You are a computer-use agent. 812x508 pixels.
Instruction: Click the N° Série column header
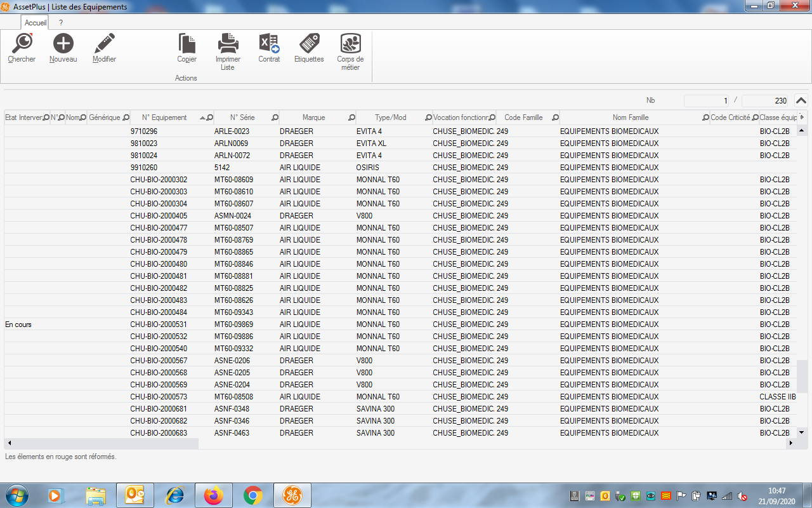(242, 117)
